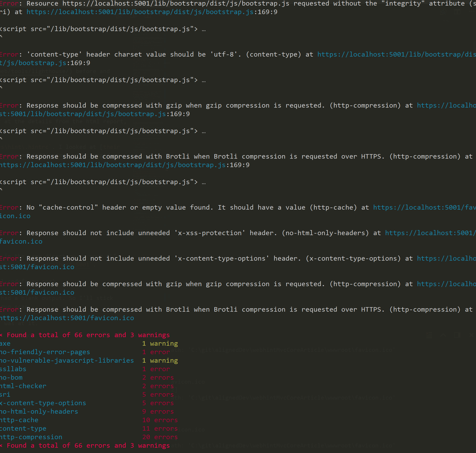This screenshot has width=476, height=453.
Task: Clear the terminal output
Action: tap(429, 335)
